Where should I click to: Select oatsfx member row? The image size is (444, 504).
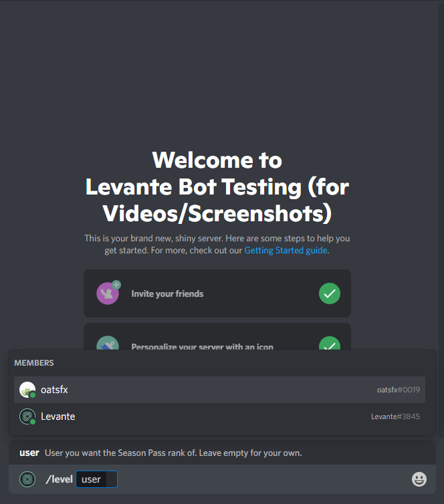(219, 390)
